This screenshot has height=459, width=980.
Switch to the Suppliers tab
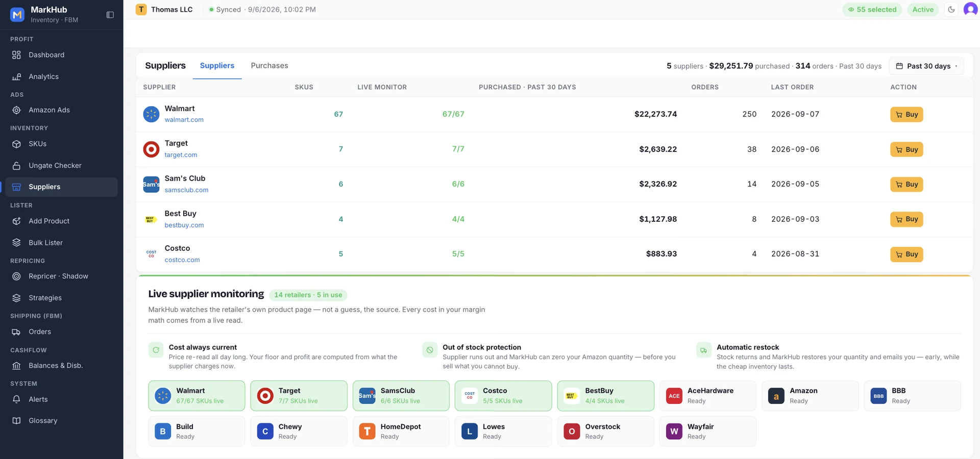pyautogui.click(x=217, y=66)
